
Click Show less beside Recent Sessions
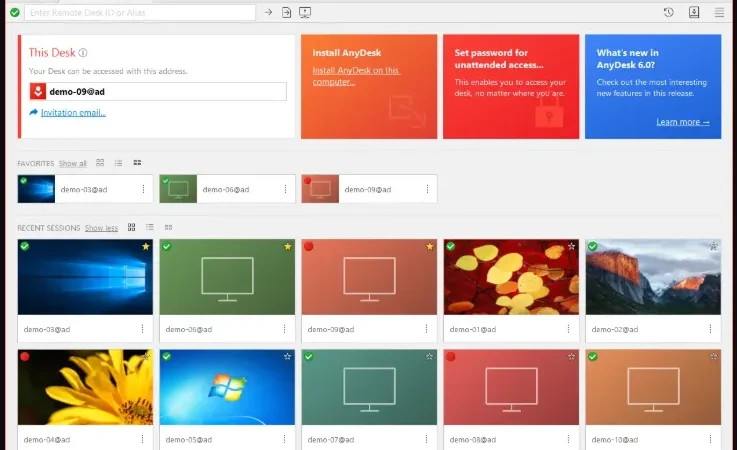point(101,228)
